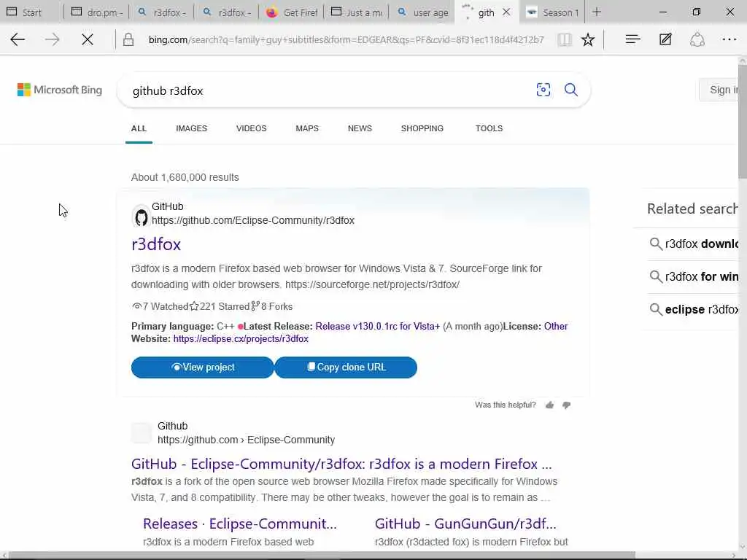
Task: Select the IMAGES search category
Action: (x=192, y=128)
